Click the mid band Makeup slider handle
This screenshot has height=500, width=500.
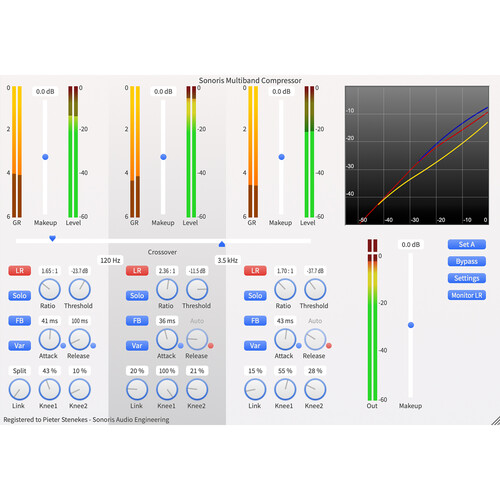pos(163,157)
